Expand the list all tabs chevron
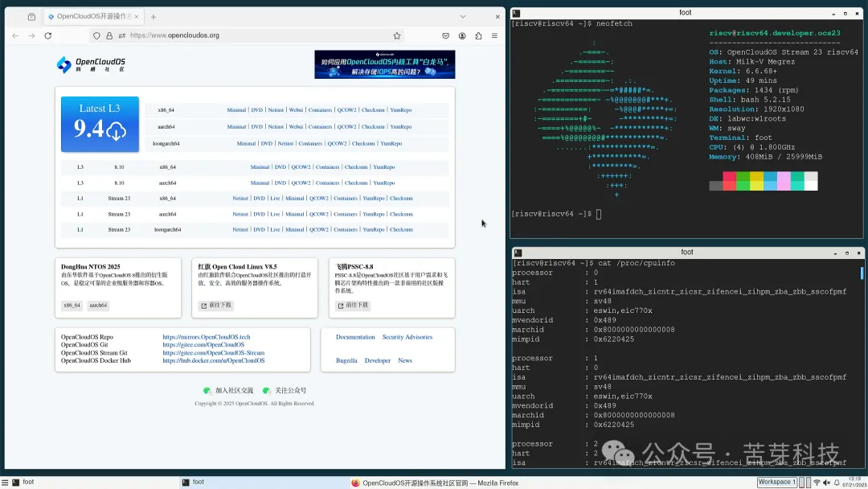This screenshot has height=489, width=868. [463, 16]
